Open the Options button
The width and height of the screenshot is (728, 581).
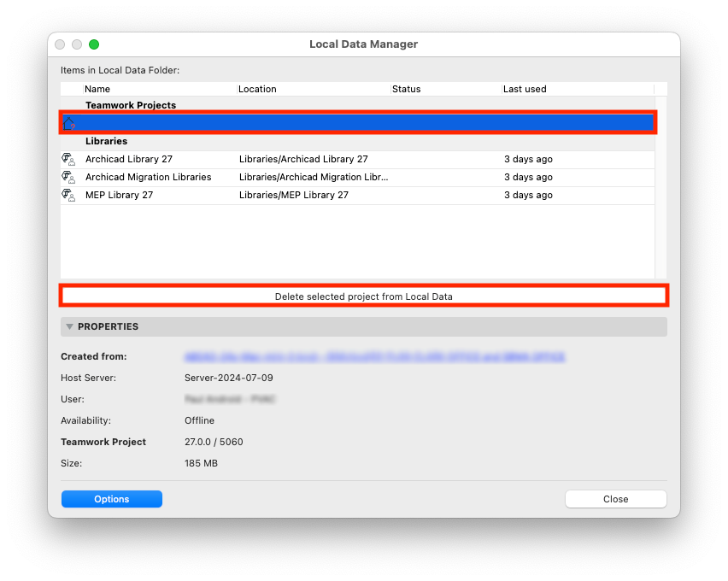click(112, 499)
